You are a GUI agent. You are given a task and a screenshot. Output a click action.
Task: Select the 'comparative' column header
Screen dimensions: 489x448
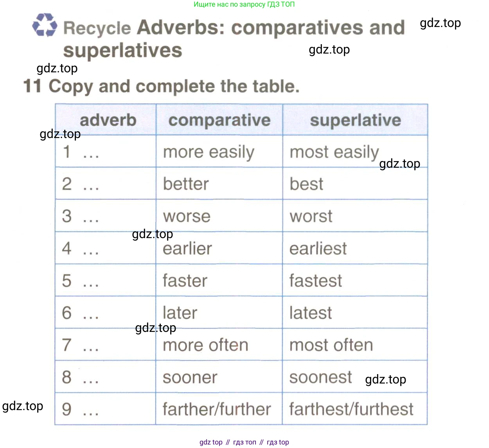(x=219, y=120)
